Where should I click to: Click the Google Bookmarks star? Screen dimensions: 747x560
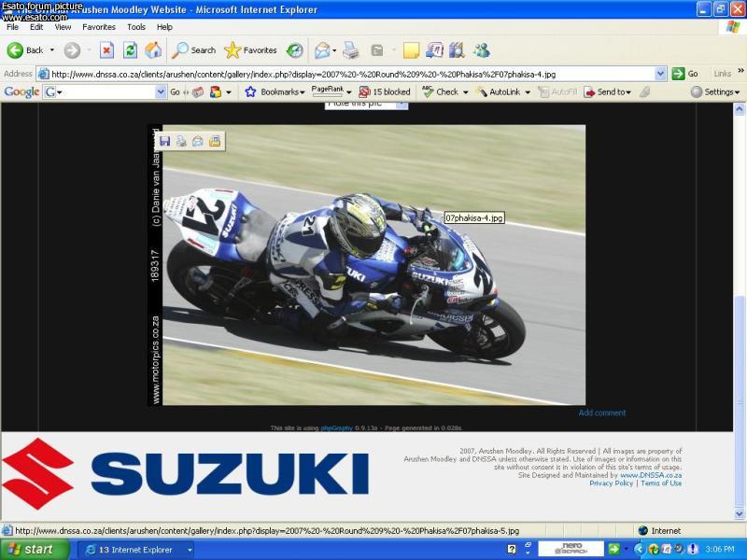tap(250, 91)
